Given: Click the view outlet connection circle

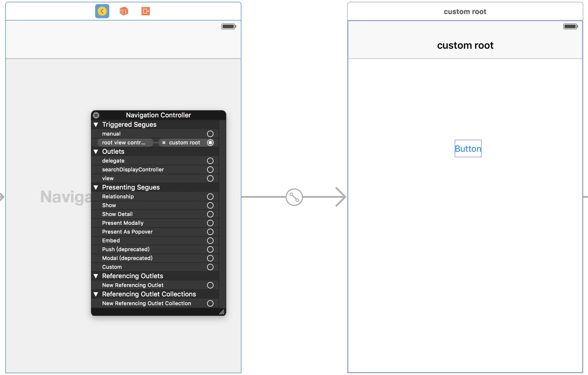Looking at the screenshot, I should pyautogui.click(x=210, y=178).
